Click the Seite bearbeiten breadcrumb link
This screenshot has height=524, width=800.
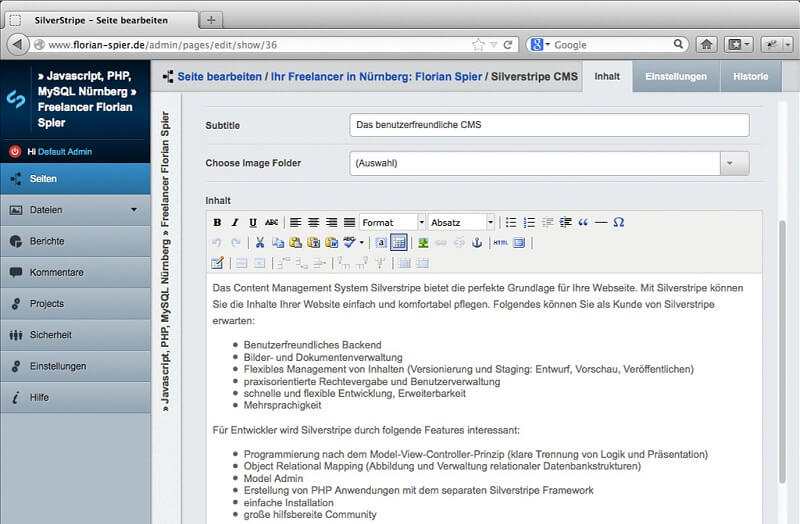[219, 77]
